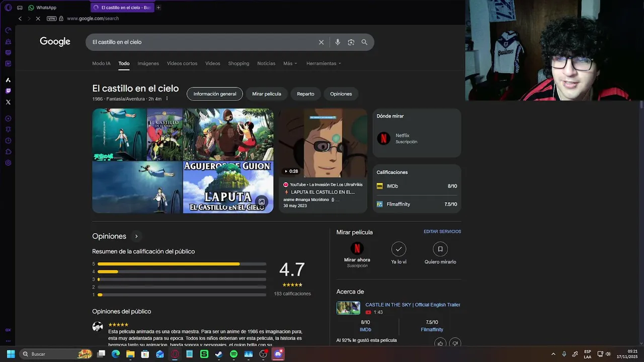Switch to the WhatsApp tab
Image resolution: width=644 pixels, height=362 pixels.
(x=42, y=8)
